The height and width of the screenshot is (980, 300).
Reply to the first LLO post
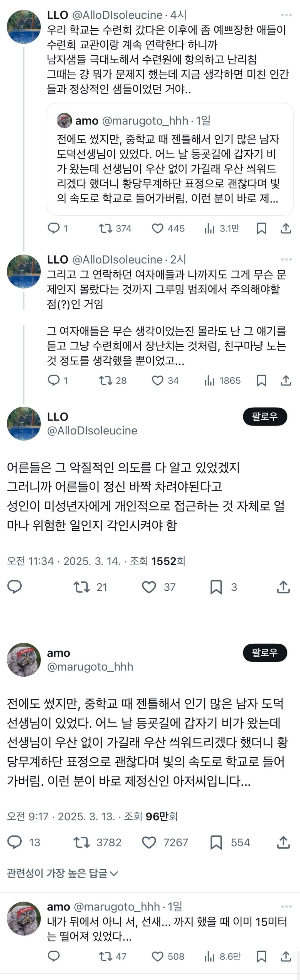click(54, 228)
